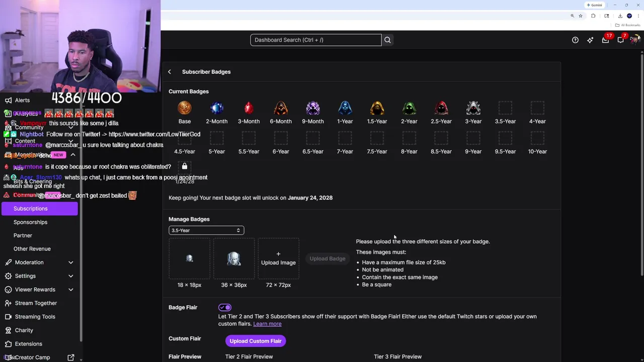The width and height of the screenshot is (644, 362).
Task: Click the Chrome zoom magnifier icon
Action: (572, 16)
